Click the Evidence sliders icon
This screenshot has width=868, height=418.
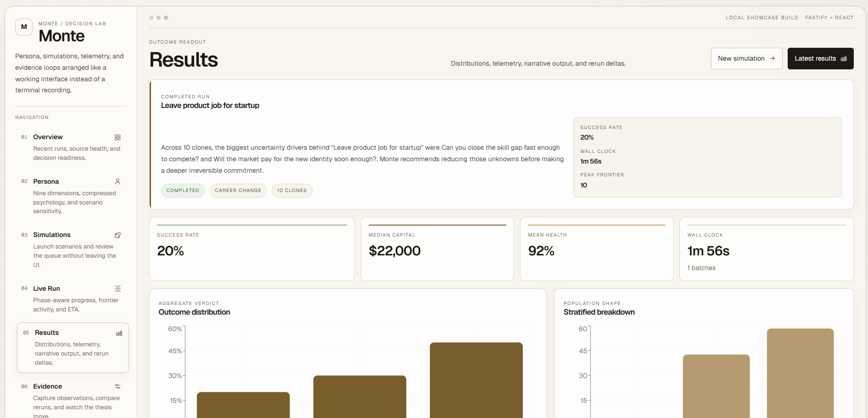point(118,386)
